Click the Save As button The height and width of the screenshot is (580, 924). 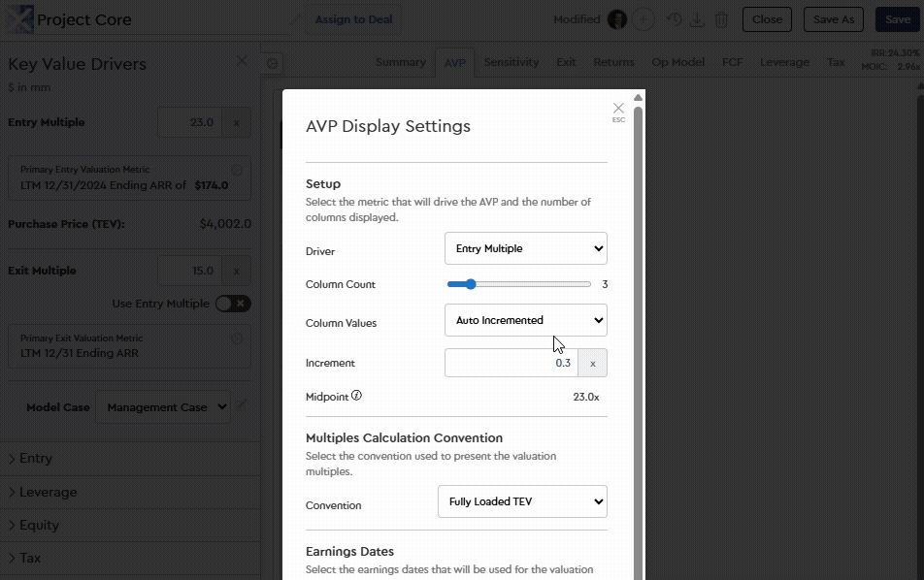[833, 18]
